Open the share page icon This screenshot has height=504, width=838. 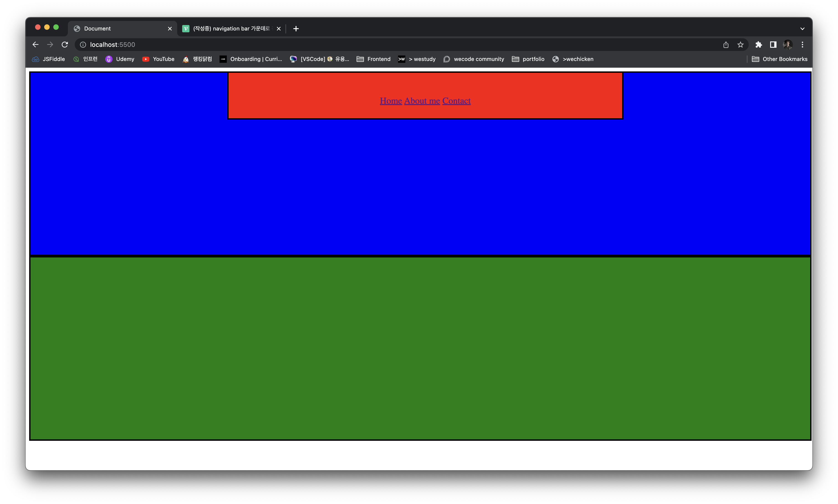[726, 45]
